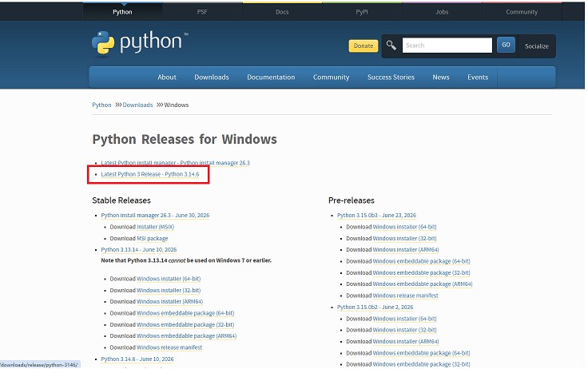Click the Python logo in the header

(x=140, y=42)
